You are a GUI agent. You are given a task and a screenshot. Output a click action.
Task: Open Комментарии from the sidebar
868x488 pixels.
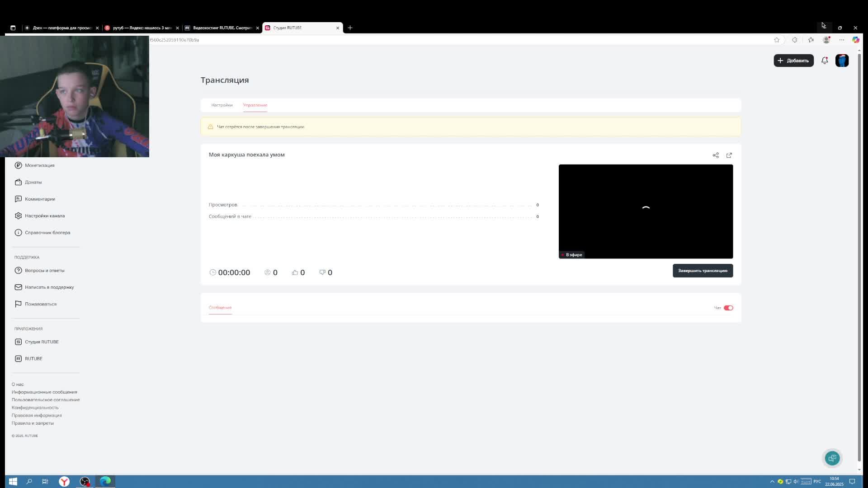(40, 199)
